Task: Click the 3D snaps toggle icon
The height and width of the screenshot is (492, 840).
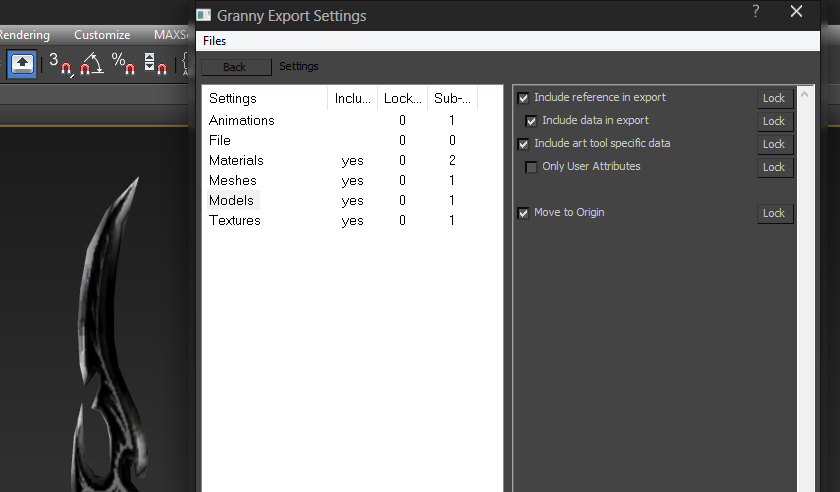Action: click(x=60, y=64)
